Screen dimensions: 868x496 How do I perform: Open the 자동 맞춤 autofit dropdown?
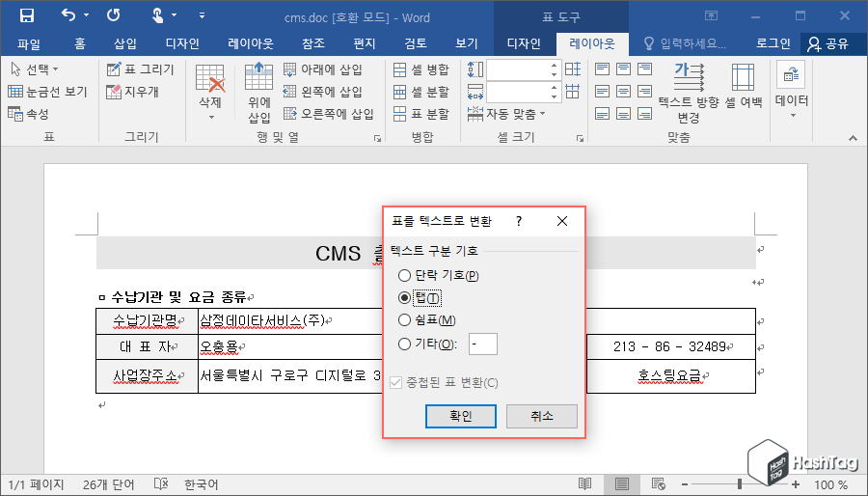coord(506,114)
